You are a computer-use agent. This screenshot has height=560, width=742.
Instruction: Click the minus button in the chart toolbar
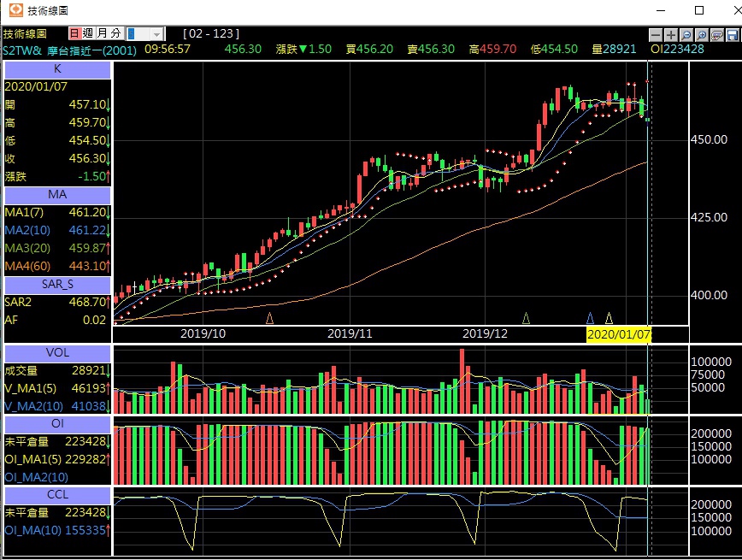coord(656,35)
